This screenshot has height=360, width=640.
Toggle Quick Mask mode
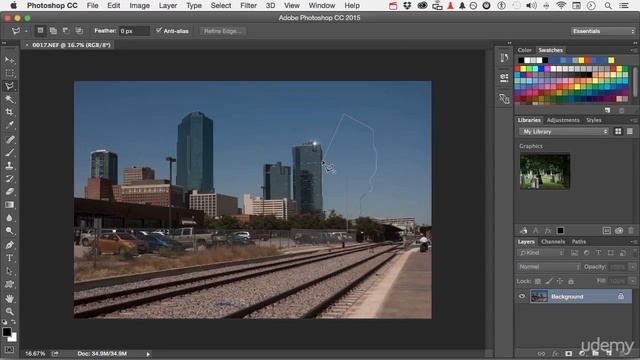(9, 350)
